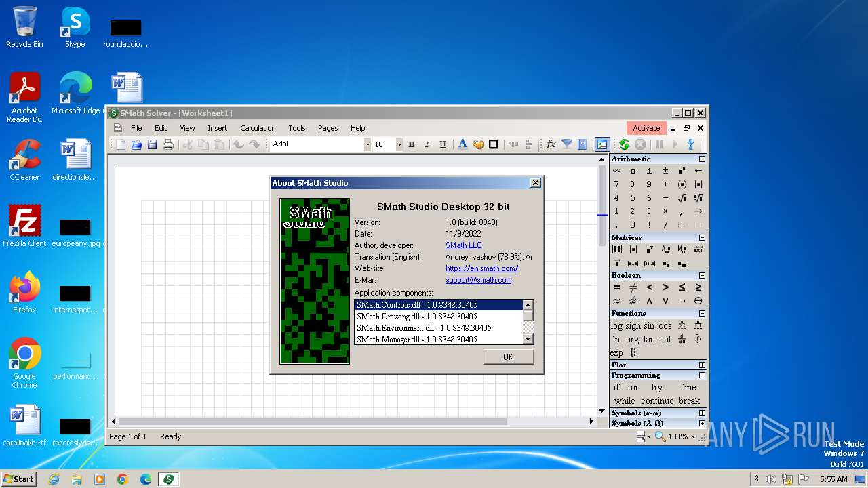
Task: Collapse the Boolean panel
Action: pos(702,276)
